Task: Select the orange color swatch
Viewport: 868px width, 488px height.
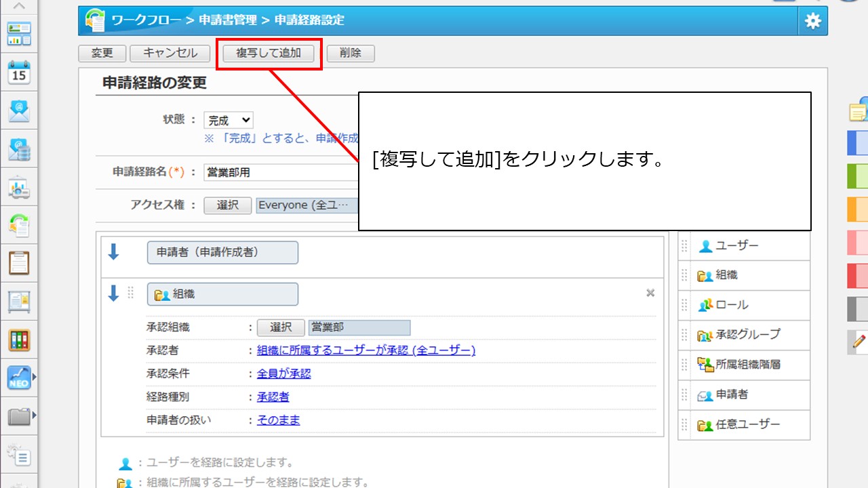Action: pyautogui.click(x=858, y=209)
